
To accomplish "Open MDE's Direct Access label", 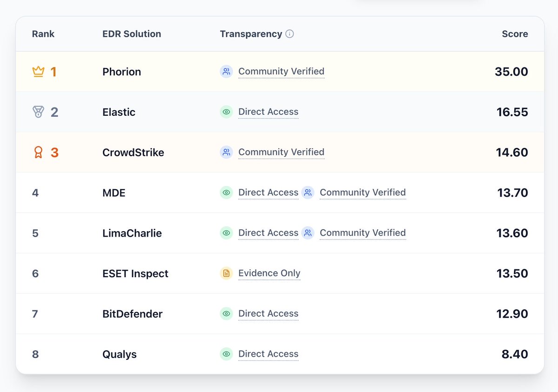I will click(x=269, y=193).
